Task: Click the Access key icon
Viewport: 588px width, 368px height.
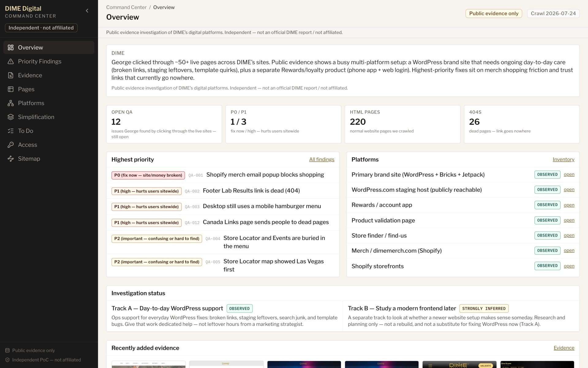Action: [x=11, y=145]
